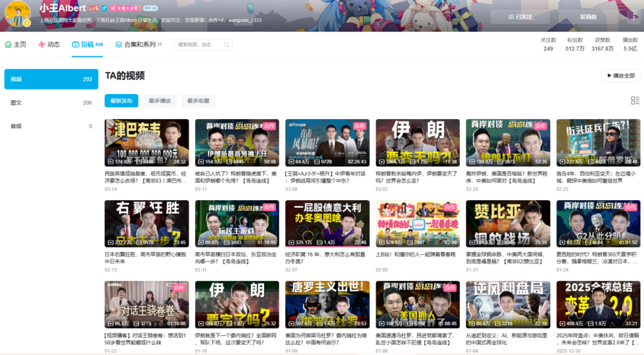
Task: Click the search magnifier icon in search box
Action: click(x=225, y=45)
